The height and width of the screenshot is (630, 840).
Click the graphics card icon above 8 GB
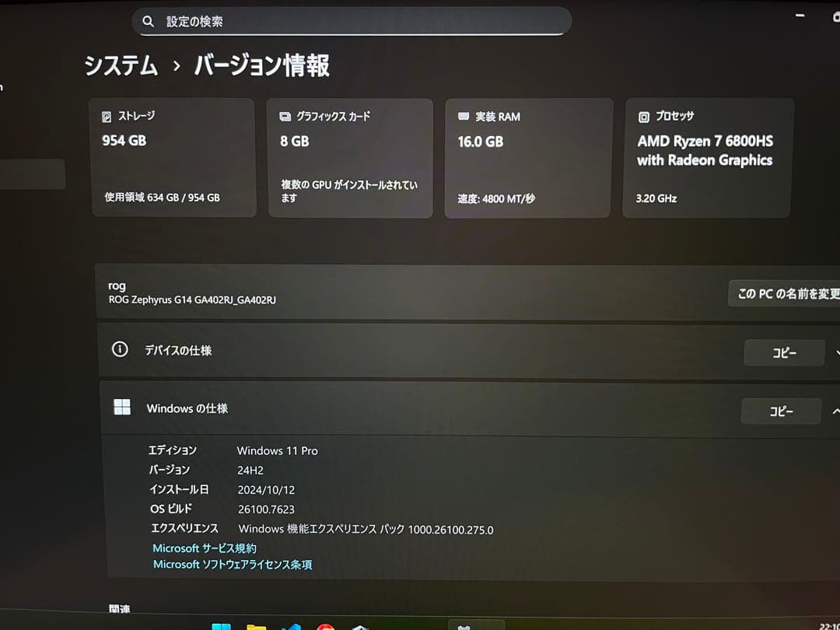coord(284,116)
